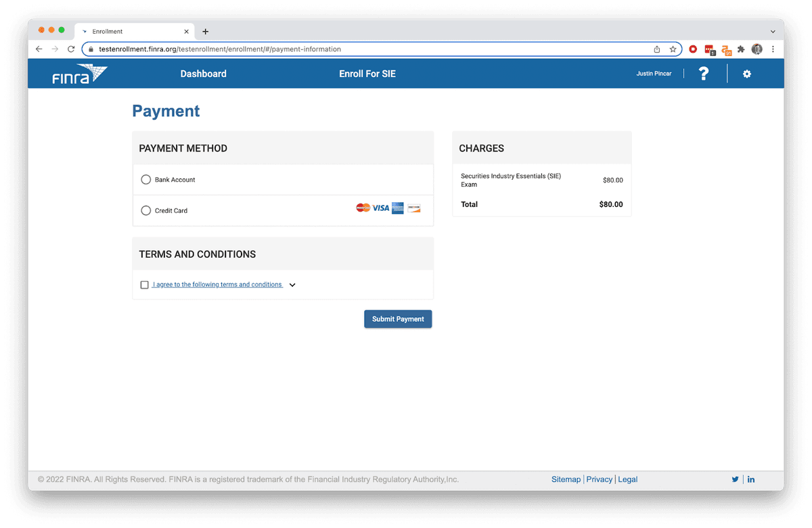
Task: Click the Submit Payment button
Action: pyautogui.click(x=398, y=319)
